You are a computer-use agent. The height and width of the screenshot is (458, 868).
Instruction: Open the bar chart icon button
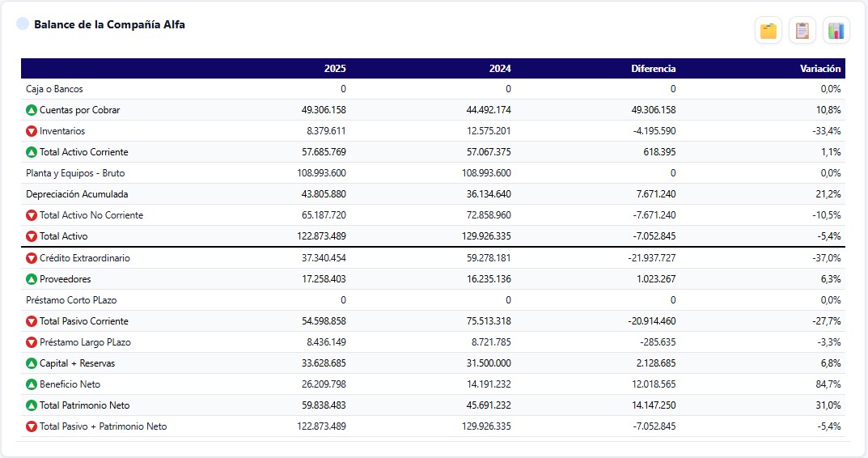coord(836,30)
